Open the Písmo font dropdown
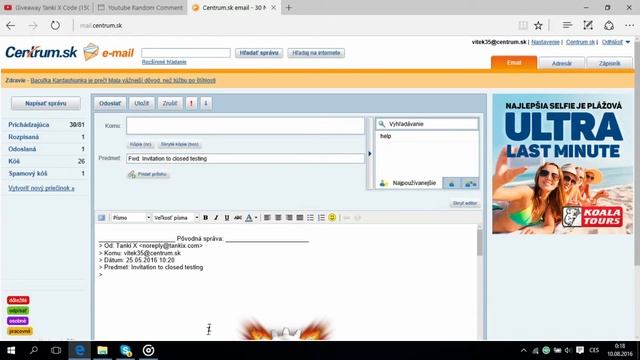 [131, 218]
